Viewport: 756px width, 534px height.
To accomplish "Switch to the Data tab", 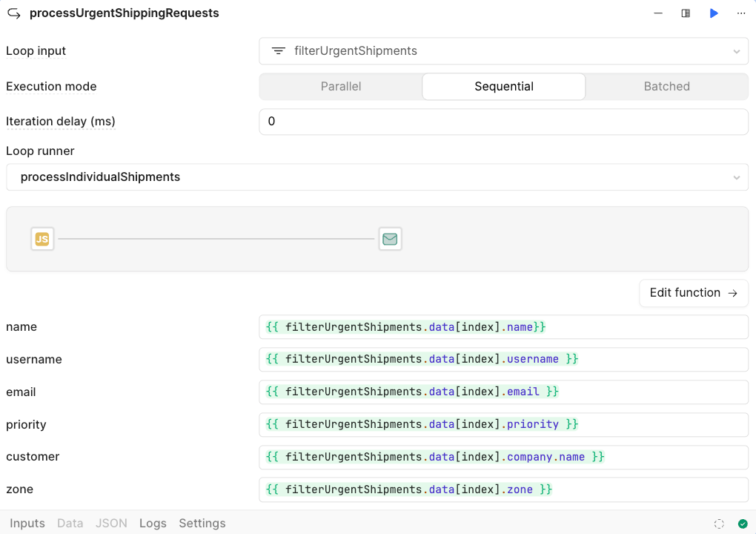I will coord(70,524).
